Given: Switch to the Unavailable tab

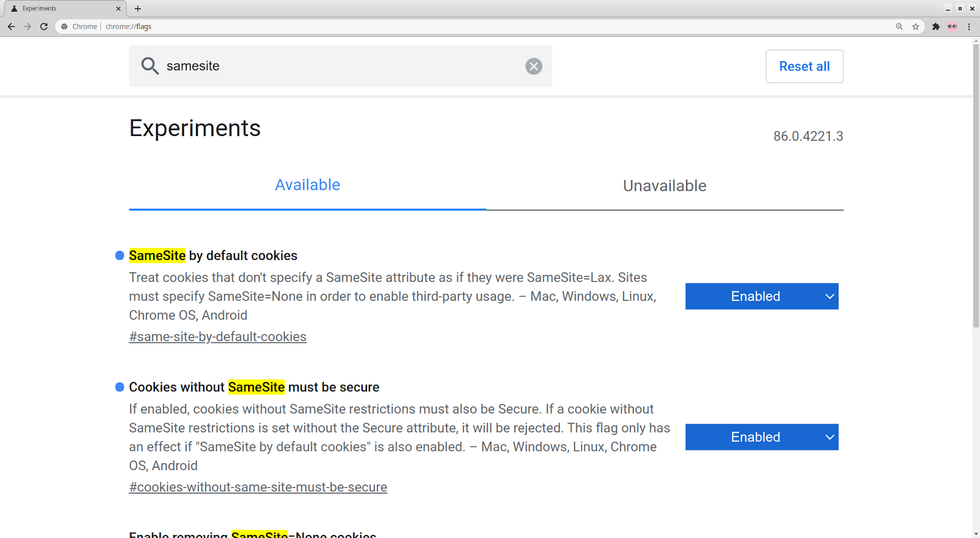Looking at the screenshot, I should tap(665, 185).
